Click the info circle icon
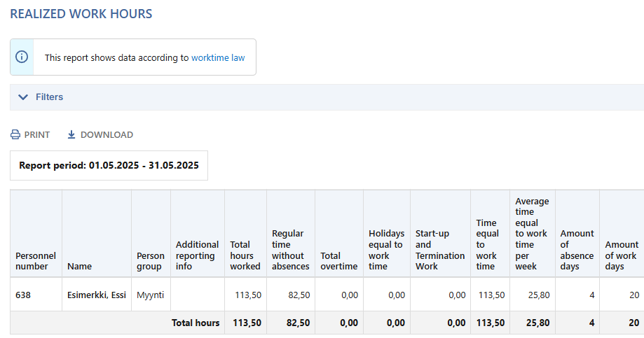 [22, 57]
